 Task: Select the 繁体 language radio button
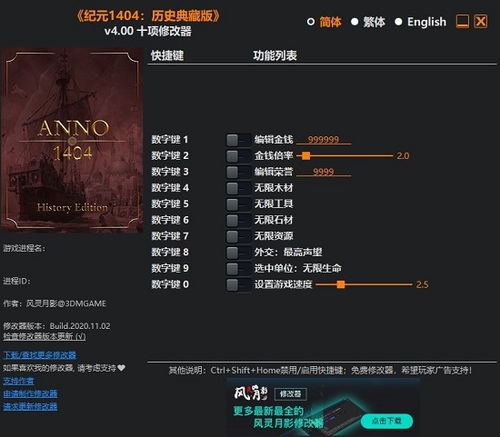click(x=355, y=22)
